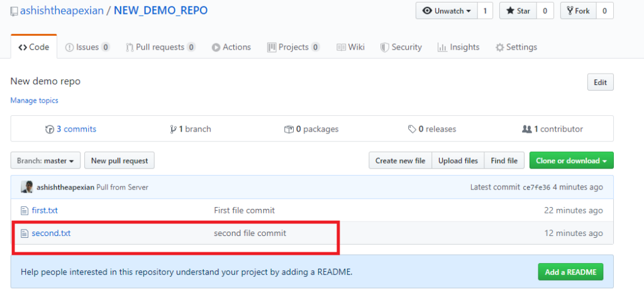This screenshot has height=297, width=644.
Task: Switch to the Issues tab
Action: click(87, 47)
